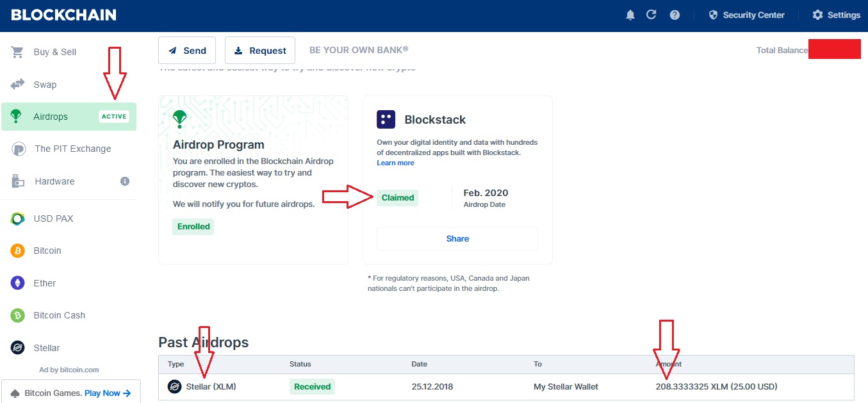Image resolution: width=868 pixels, height=403 pixels.
Task: Click the BE YOUR OWN BANK text
Action: click(359, 50)
